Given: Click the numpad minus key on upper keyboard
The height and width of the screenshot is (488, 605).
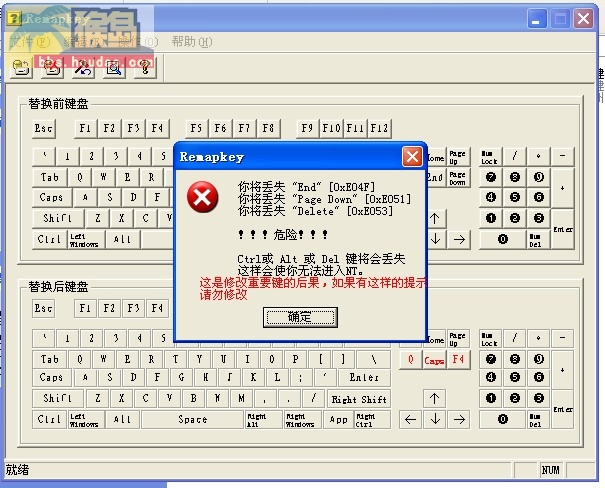Looking at the screenshot, I should [563, 157].
